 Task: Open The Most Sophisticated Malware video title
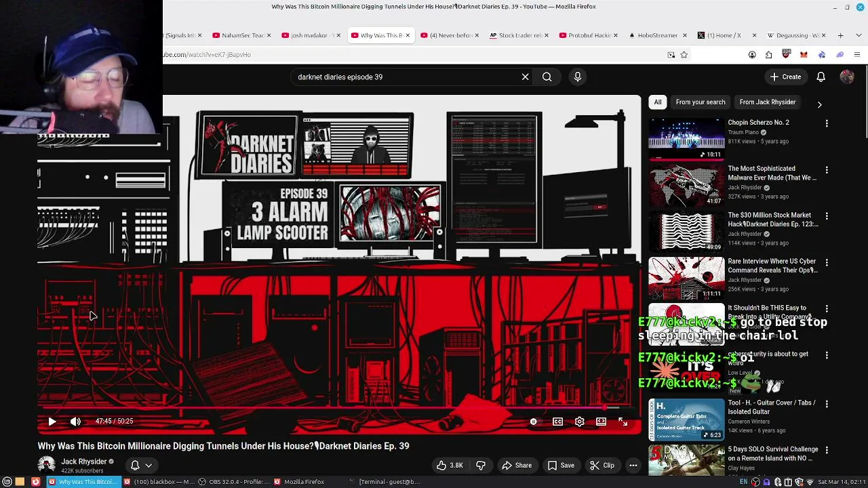[x=772, y=173]
